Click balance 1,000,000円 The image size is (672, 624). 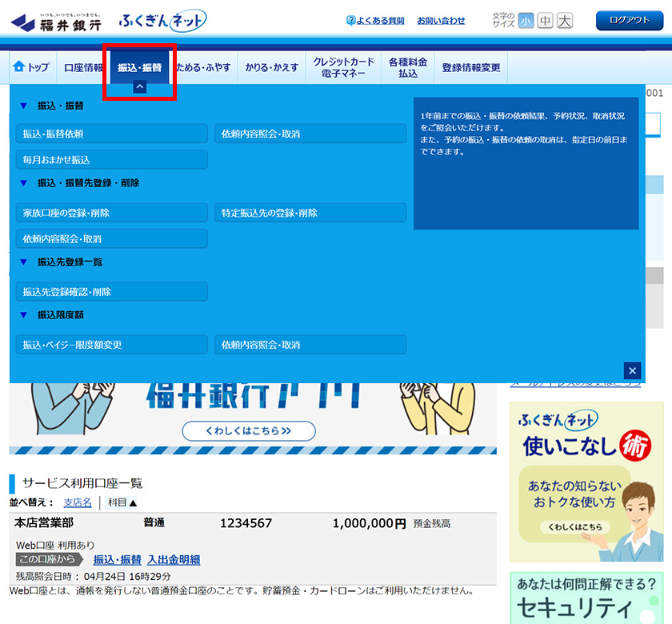tap(369, 523)
